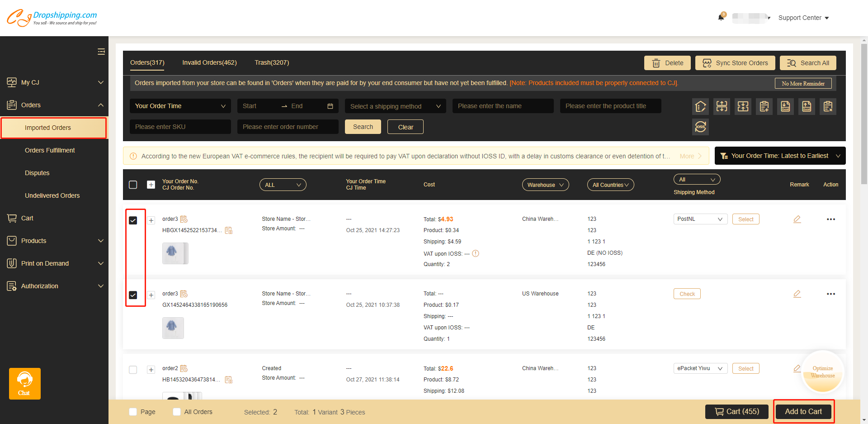Click the edit remark pencil for first order
This screenshot has height=424, width=868.
pyautogui.click(x=797, y=219)
